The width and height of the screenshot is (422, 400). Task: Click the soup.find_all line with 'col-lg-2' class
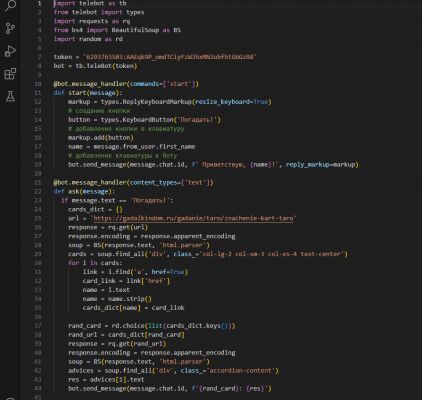tap(208, 254)
